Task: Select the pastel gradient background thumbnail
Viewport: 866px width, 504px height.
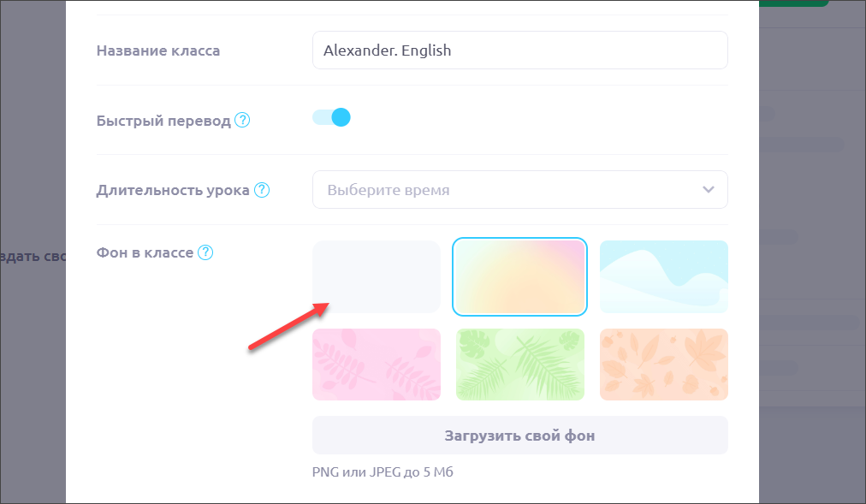Action: [520, 276]
